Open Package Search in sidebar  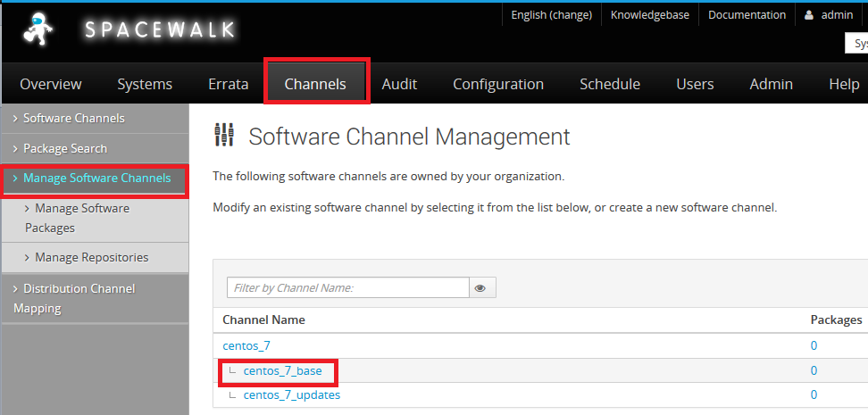[96, 148]
